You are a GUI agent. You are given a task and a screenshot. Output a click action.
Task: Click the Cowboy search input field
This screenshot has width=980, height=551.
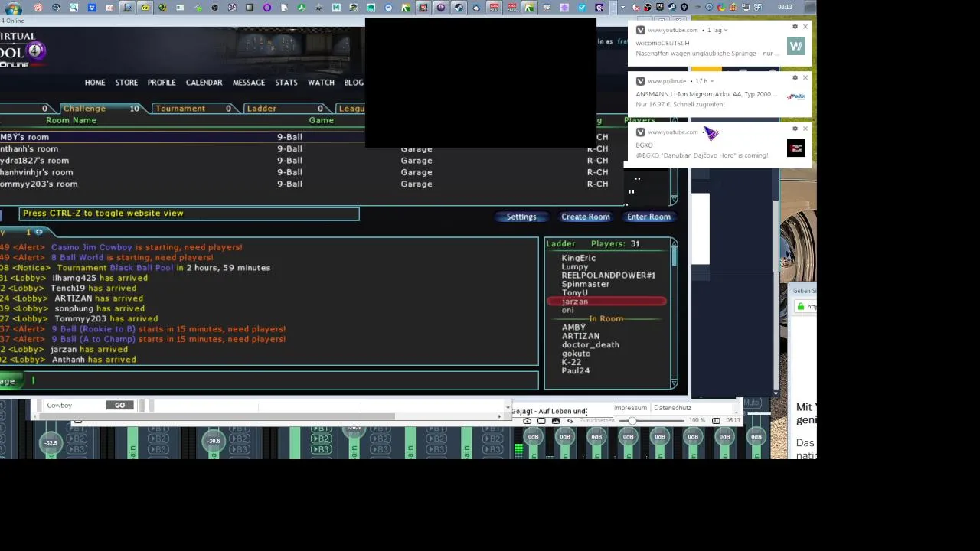pyautogui.click(x=74, y=406)
